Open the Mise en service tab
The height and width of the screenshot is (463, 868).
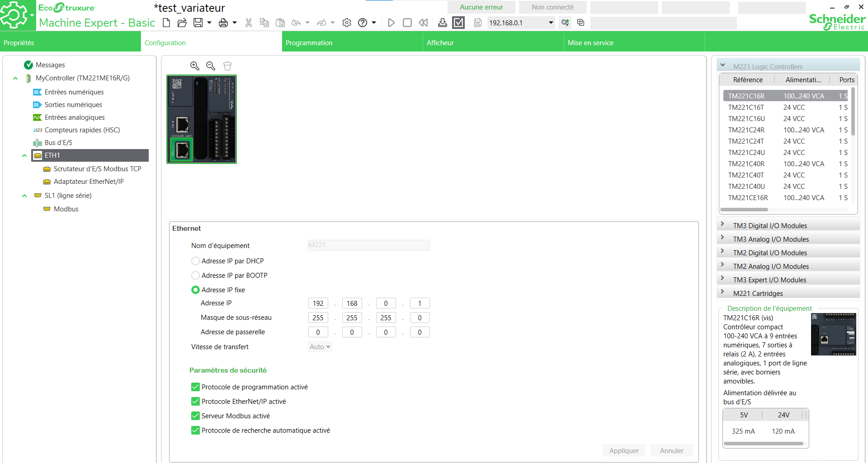(x=590, y=43)
